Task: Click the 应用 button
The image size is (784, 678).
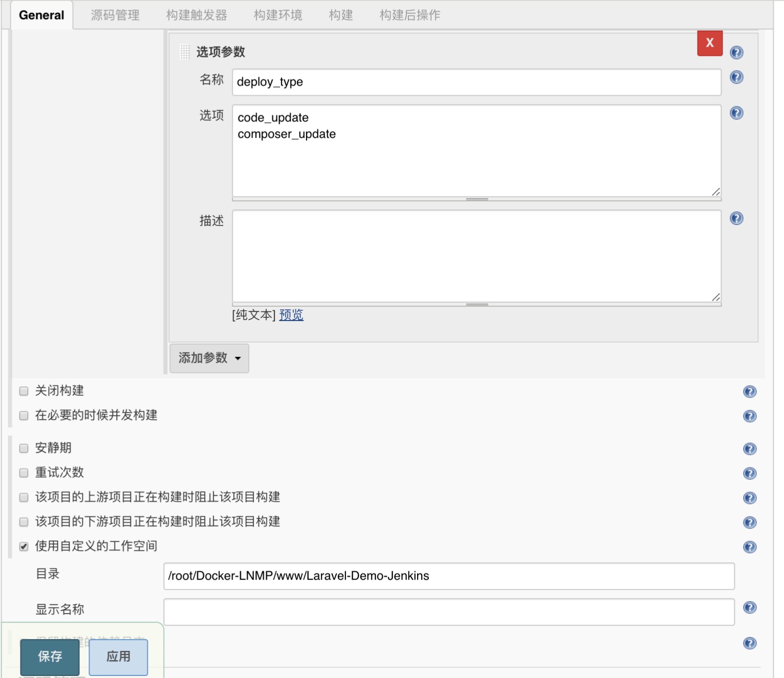Action: 118,657
